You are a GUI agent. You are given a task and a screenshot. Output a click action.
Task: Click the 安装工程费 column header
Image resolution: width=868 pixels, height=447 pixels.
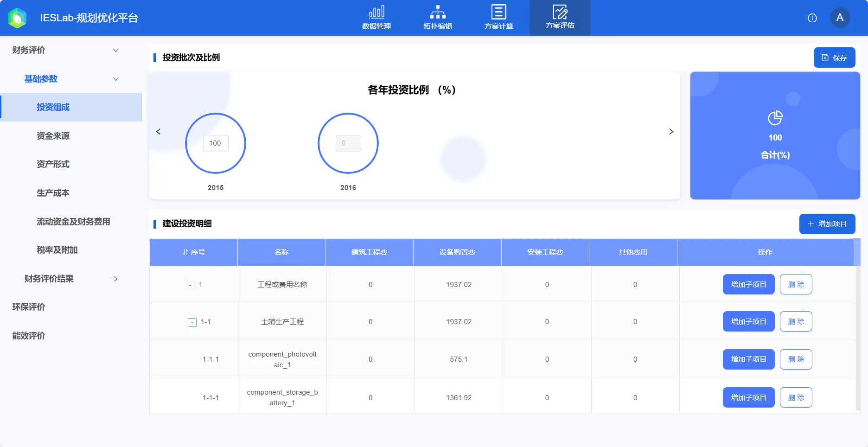point(545,252)
